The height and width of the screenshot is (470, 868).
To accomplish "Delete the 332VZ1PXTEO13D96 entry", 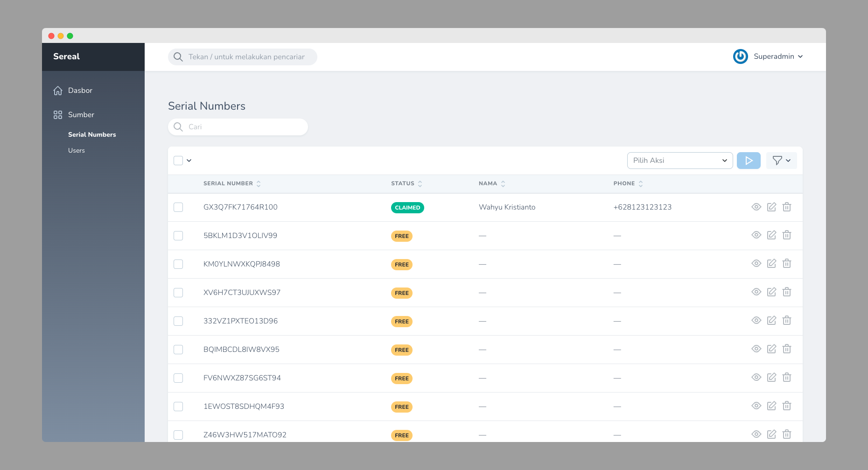I will point(787,320).
